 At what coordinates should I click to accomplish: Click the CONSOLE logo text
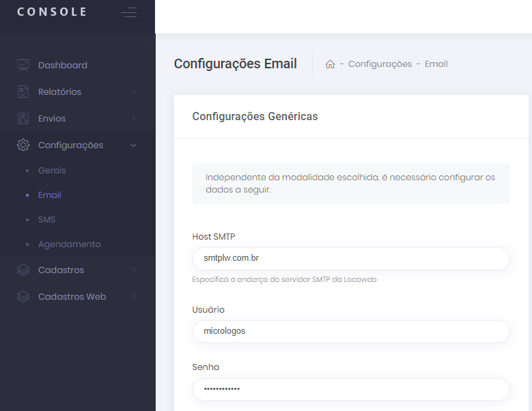[52, 12]
